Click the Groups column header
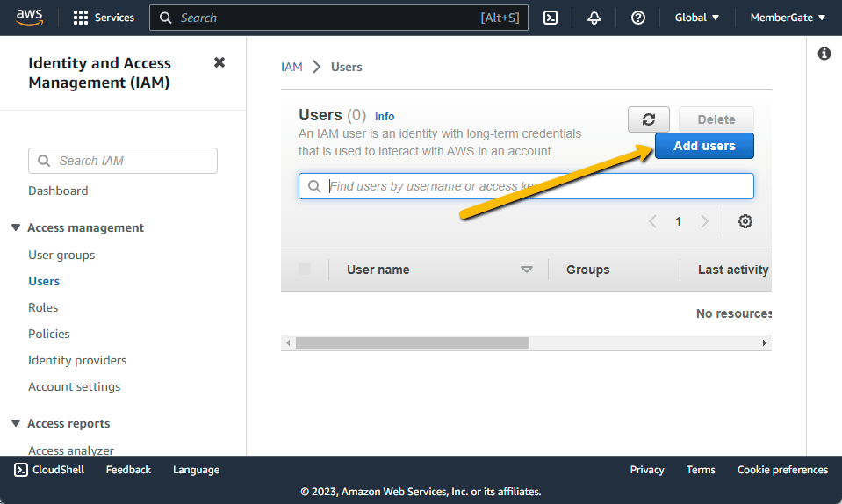842x504 pixels. (588, 270)
